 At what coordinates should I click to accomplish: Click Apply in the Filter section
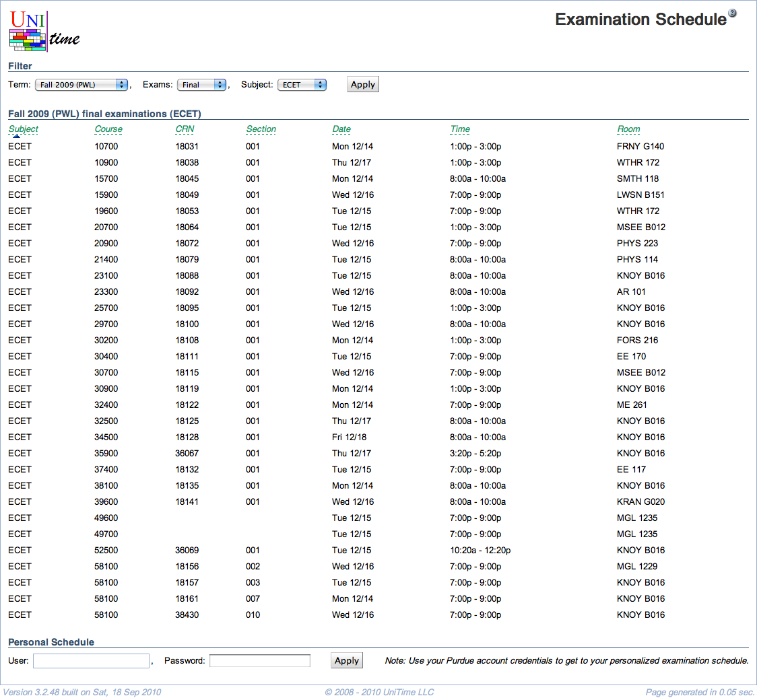coord(362,84)
